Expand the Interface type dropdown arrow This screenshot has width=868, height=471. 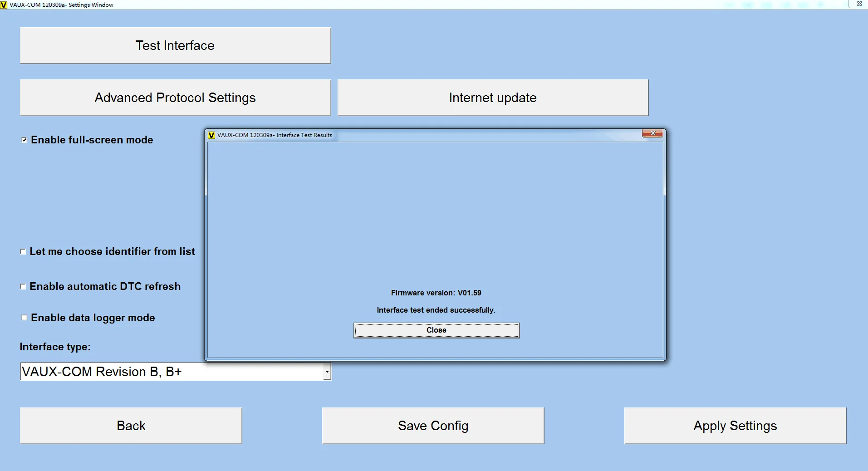pos(327,372)
